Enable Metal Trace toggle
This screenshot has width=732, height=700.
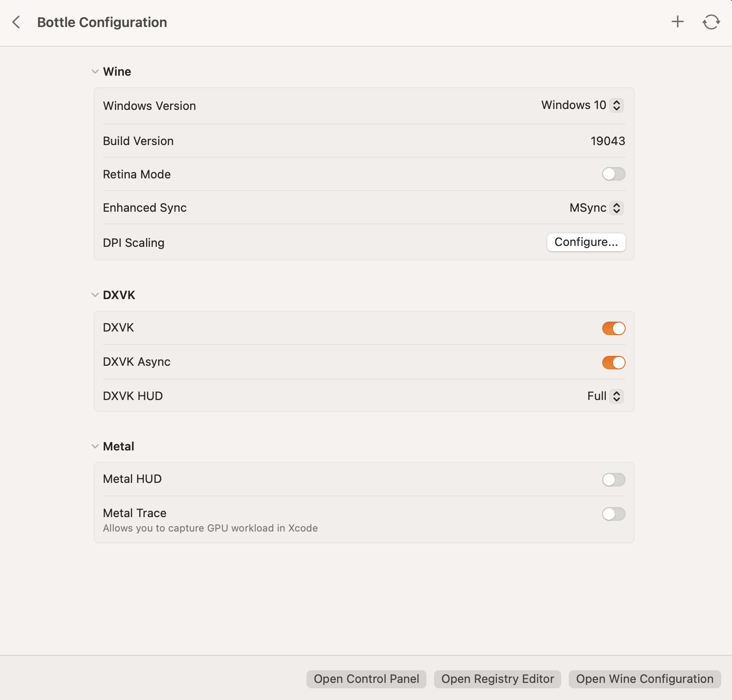(613, 514)
